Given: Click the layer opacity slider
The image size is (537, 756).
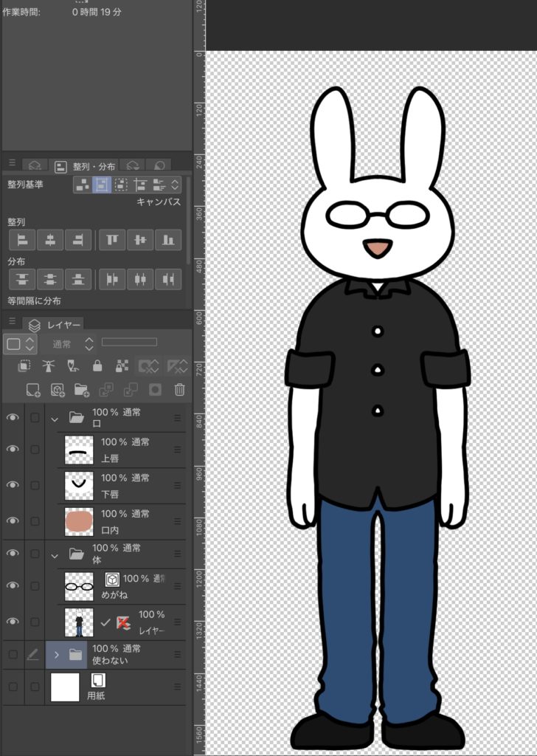Looking at the screenshot, I should pyautogui.click(x=129, y=342).
